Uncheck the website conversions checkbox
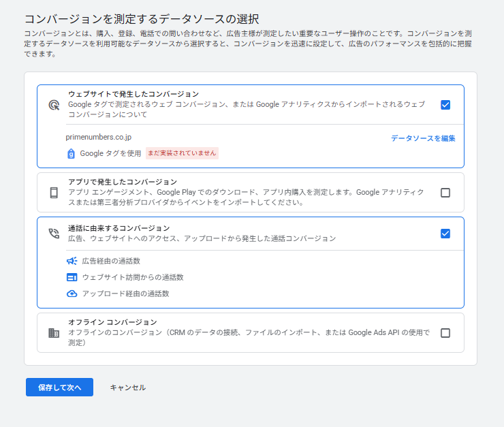Image resolution: width=504 pixels, height=427 pixels. (445, 105)
